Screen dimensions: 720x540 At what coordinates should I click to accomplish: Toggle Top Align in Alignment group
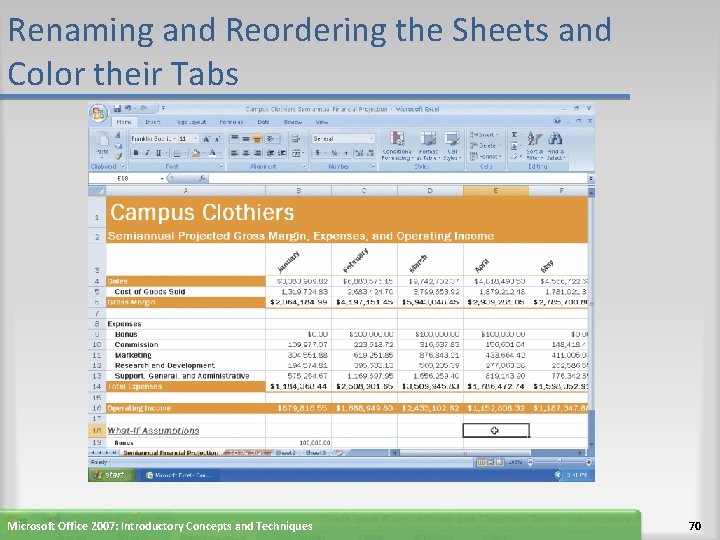[x=235, y=138]
